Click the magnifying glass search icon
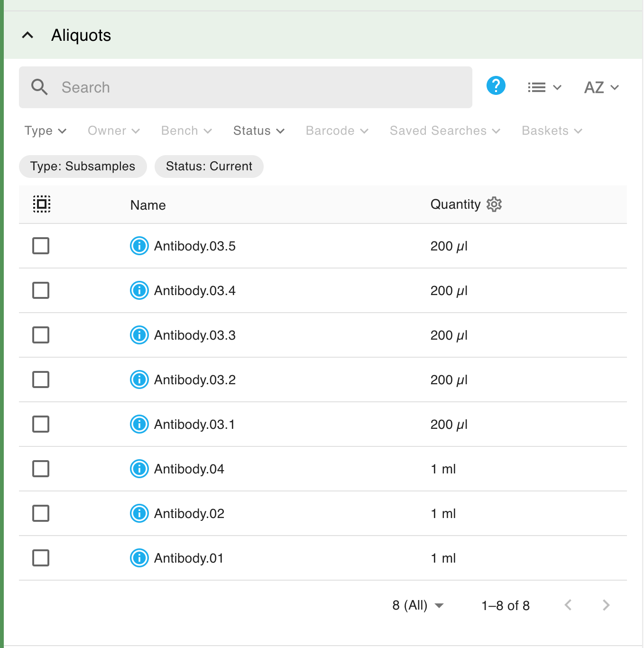This screenshot has height=648, width=644. click(x=39, y=87)
